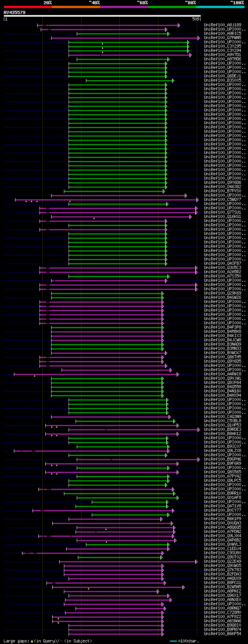The image size is (248, 644).
Task: Open the UniRef100_C3Y294 hit label
Action: 222,51
